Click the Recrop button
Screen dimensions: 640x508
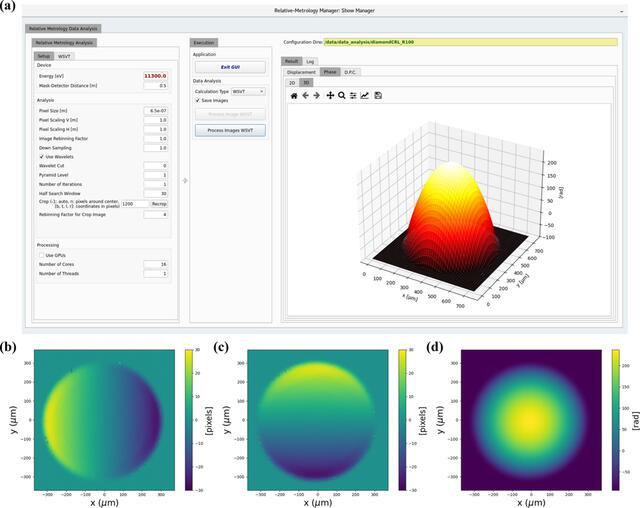click(159, 204)
